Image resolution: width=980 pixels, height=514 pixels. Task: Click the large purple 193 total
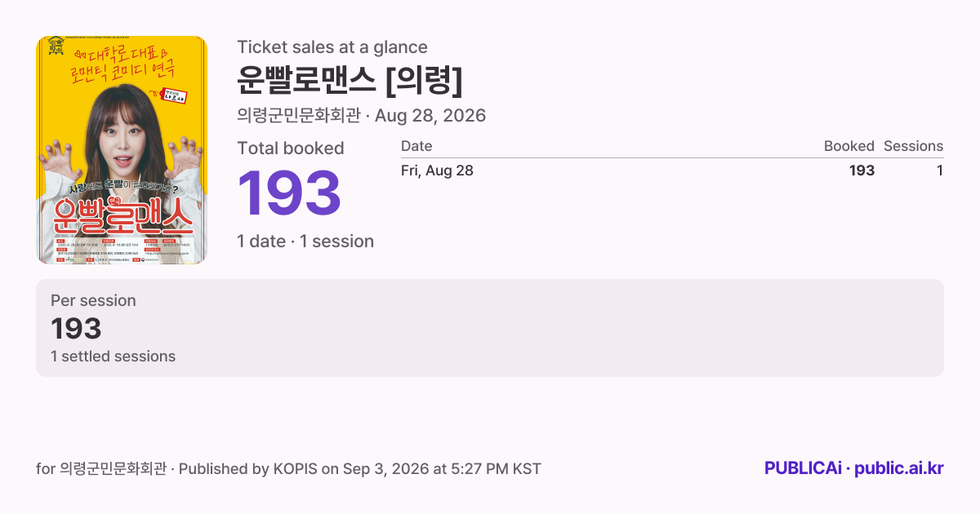click(289, 194)
